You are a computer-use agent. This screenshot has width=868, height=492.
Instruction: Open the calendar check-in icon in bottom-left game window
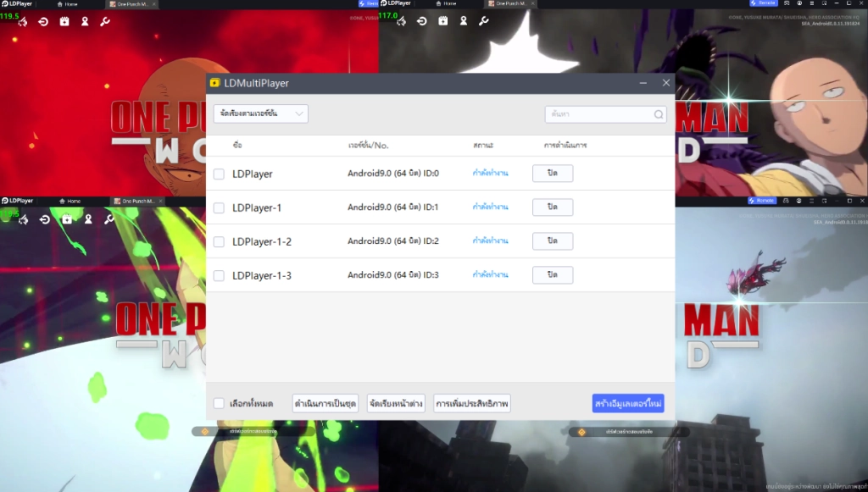click(x=67, y=219)
